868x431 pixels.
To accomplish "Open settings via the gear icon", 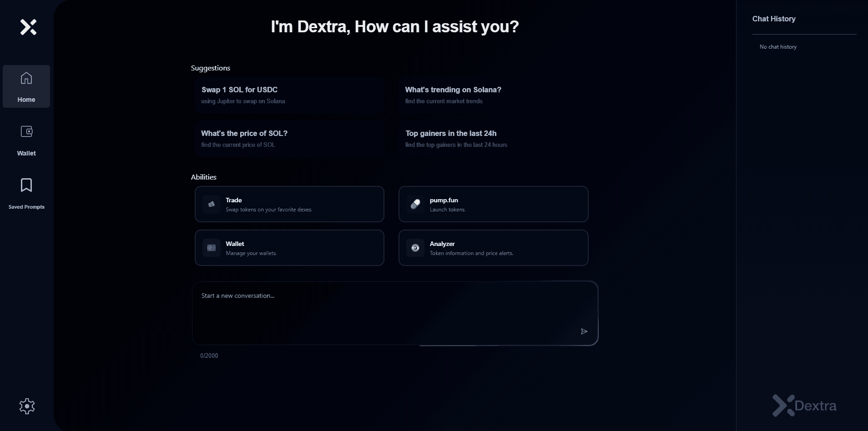I will click(x=26, y=406).
